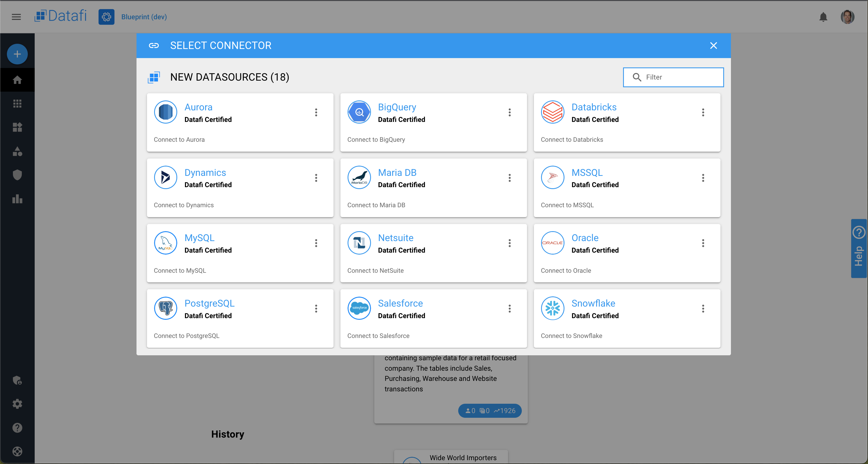
Task: Click the blue plus add button in sidebar
Action: 17,54
